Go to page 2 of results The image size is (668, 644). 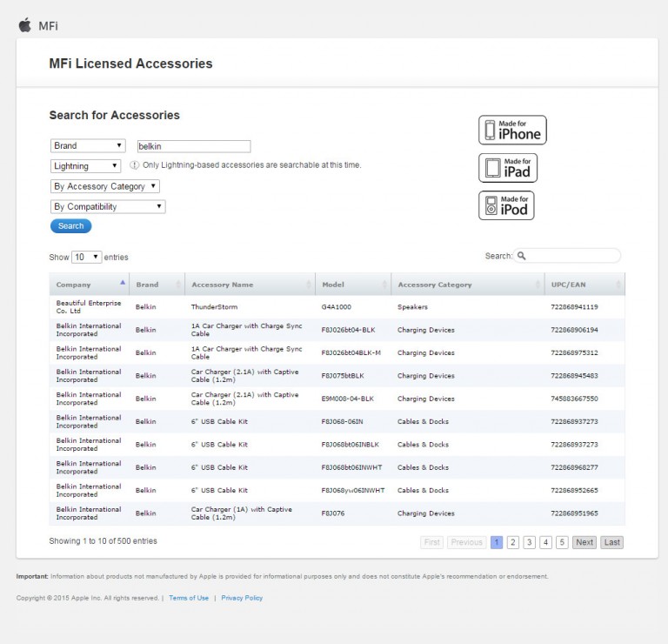pos(513,542)
